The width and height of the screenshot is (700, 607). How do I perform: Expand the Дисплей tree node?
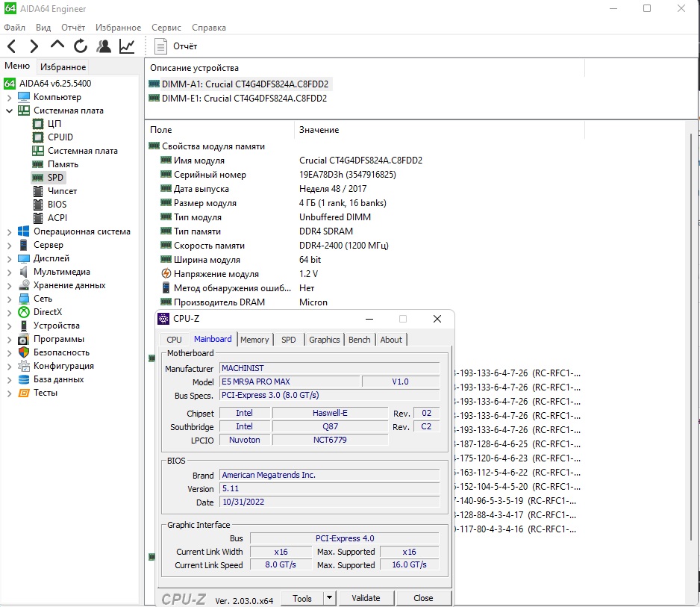click(10, 258)
